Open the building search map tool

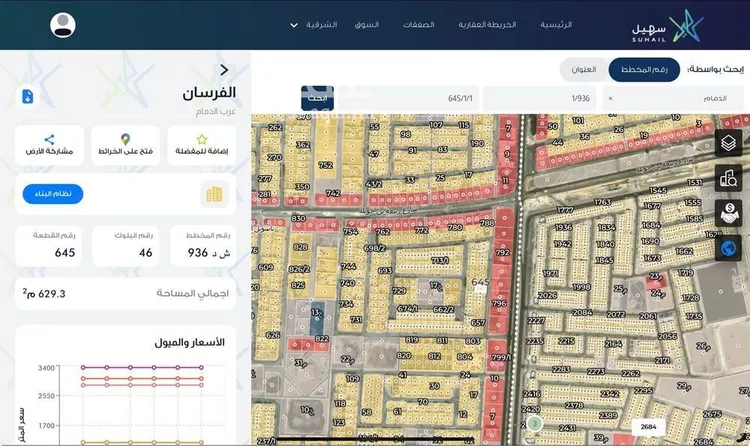pyautogui.click(x=728, y=178)
